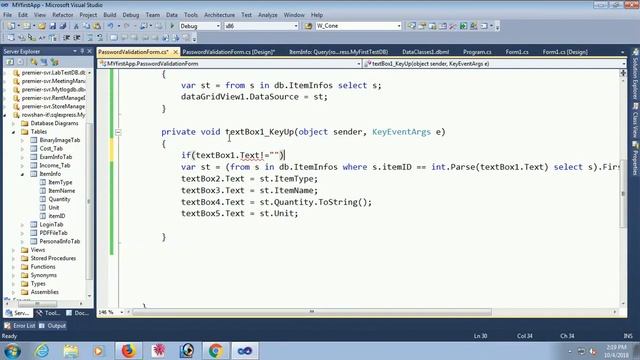Click the Save icon in the toolbar
Screen dimensions: 640x360
pyautogui.click(x=53, y=26)
